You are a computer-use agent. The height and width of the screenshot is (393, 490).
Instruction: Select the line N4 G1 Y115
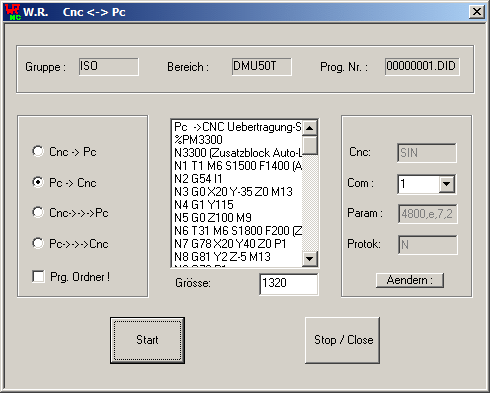click(237, 205)
